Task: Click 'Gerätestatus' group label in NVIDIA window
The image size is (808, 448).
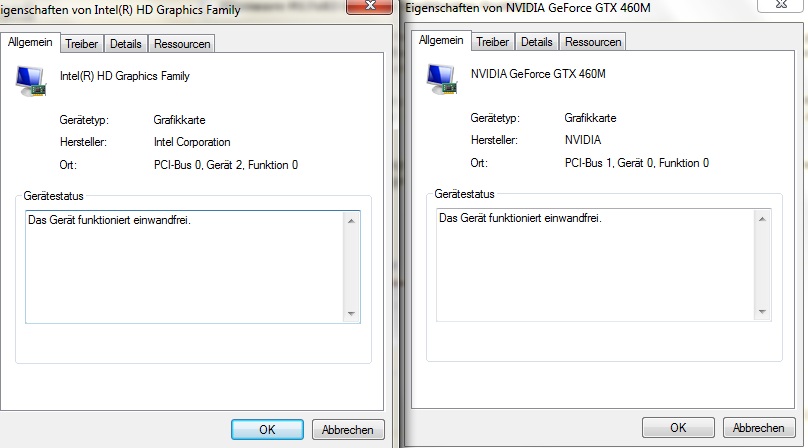Action: 464,194
